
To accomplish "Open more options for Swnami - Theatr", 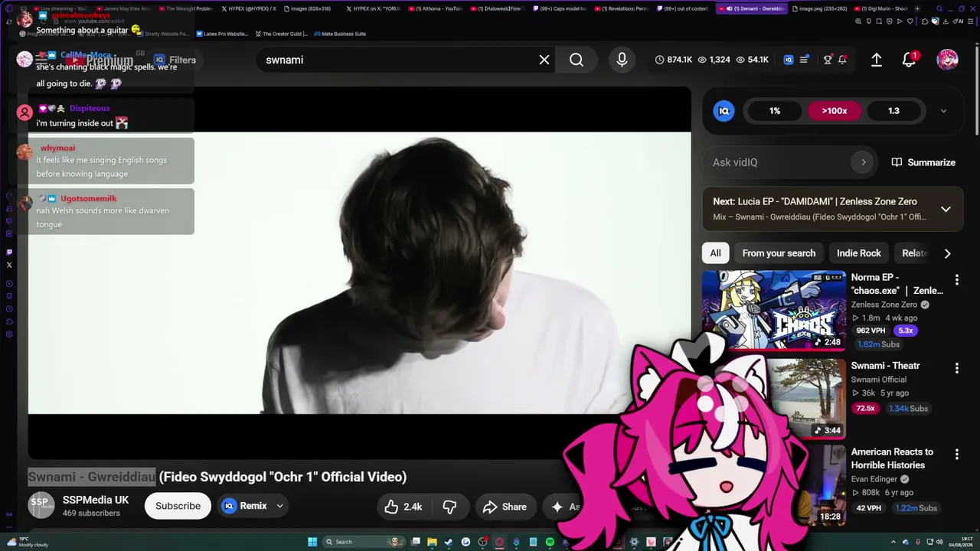I will [956, 368].
